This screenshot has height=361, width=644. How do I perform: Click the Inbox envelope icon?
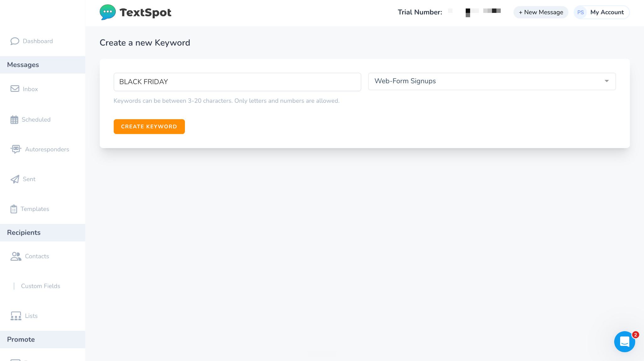(15, 89)
